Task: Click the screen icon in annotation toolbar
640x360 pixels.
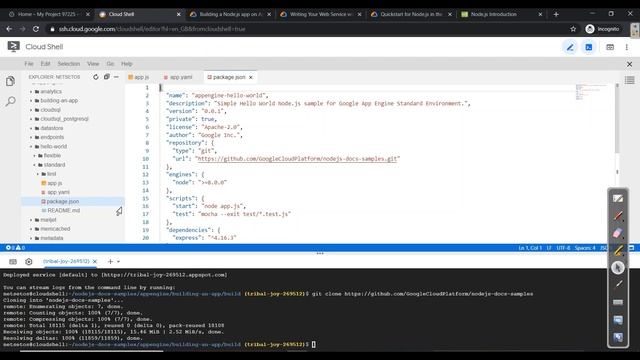Action: [x=618, y=320]
